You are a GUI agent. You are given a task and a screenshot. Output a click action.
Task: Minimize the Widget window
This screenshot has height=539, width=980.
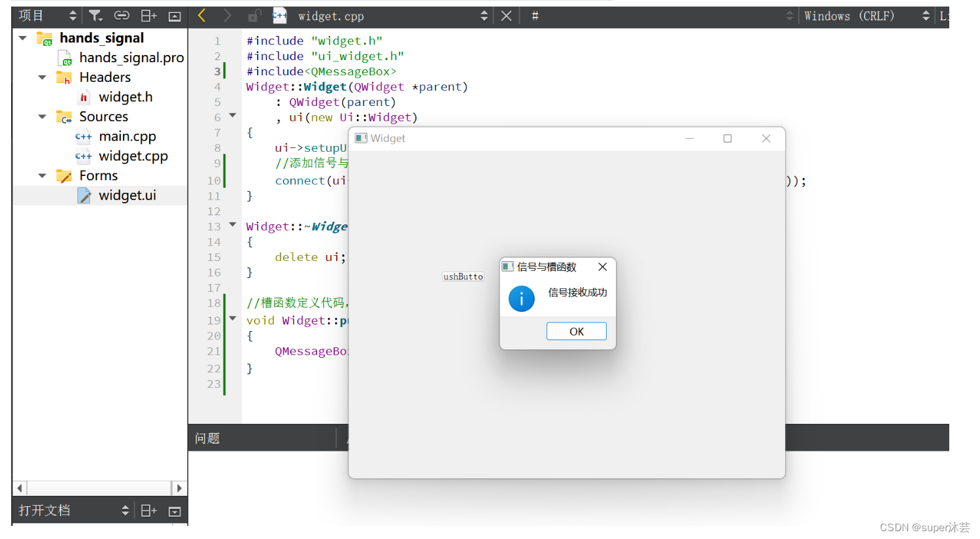pos(690,138)
